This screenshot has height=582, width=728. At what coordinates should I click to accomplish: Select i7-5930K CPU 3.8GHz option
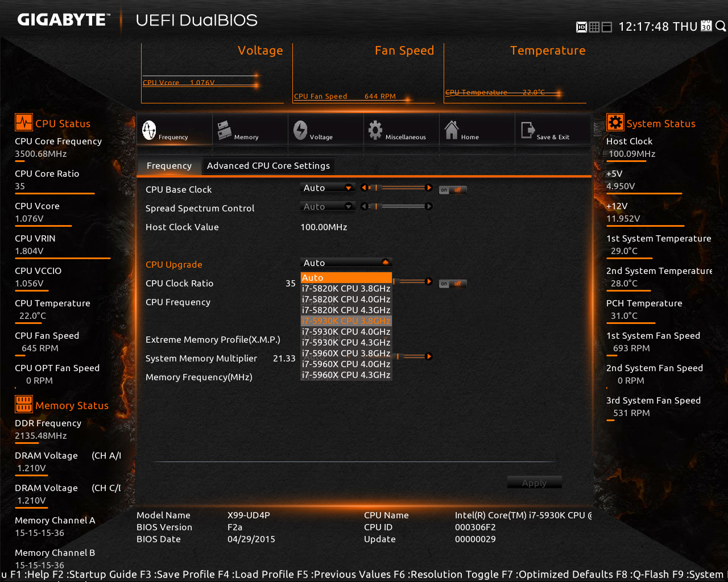tap(346, 321)
